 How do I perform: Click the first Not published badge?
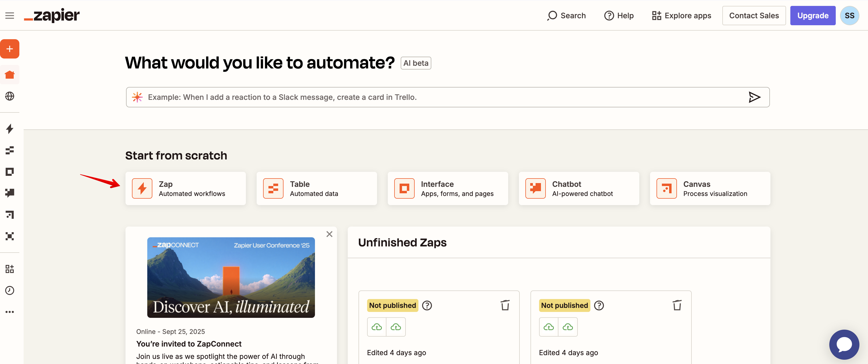(x=393, y=305)
